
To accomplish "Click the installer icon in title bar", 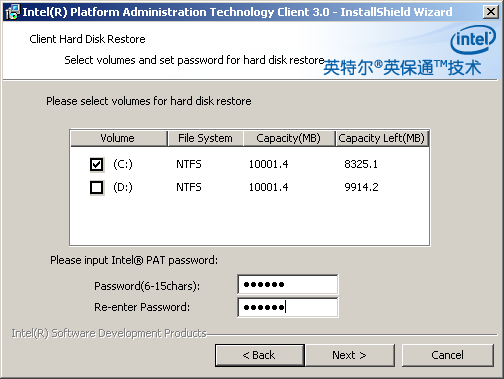I will [12, 12].
